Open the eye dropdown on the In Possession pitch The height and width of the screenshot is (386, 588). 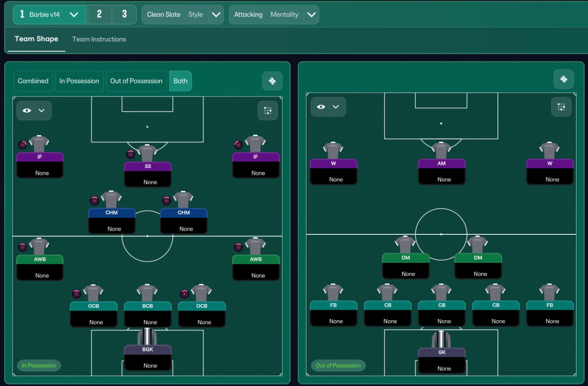pos(34,110)
